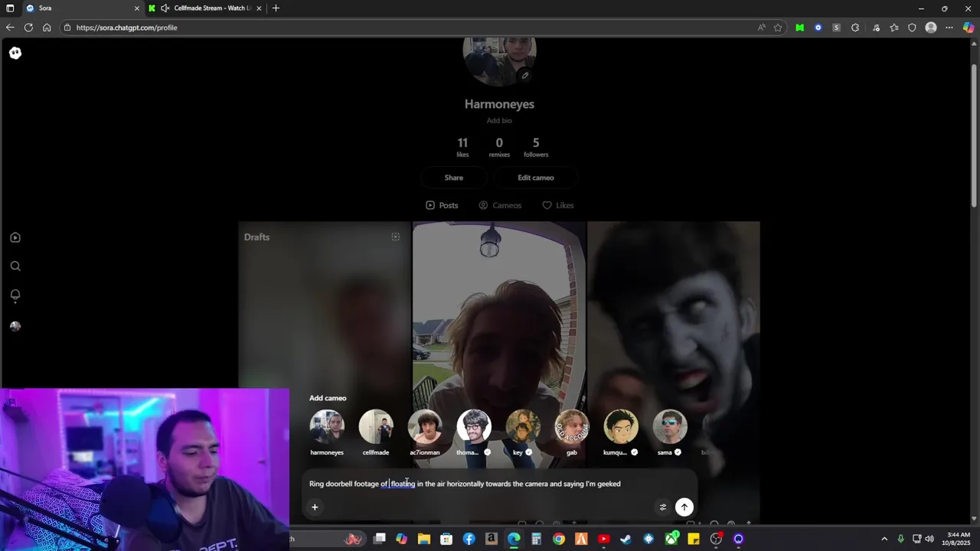Screen dimensions: 980x551
Task: Select the Cameos tab
Action: click(500, 205)
